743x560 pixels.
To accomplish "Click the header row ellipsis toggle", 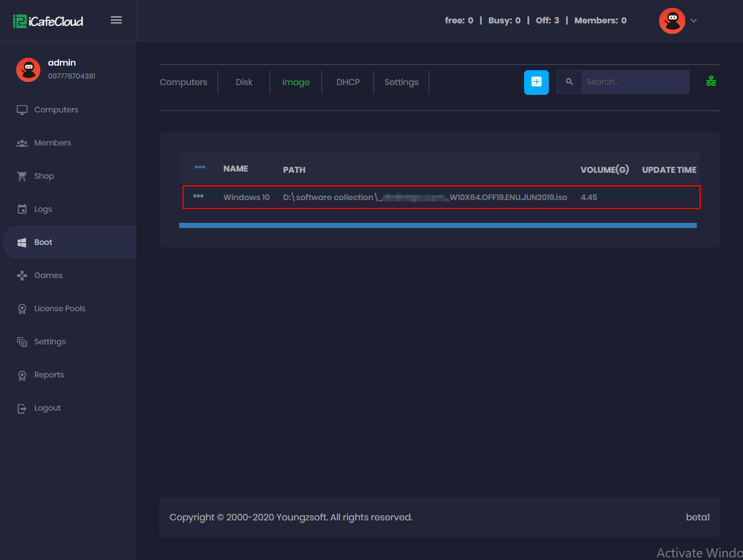I will 199,167.
